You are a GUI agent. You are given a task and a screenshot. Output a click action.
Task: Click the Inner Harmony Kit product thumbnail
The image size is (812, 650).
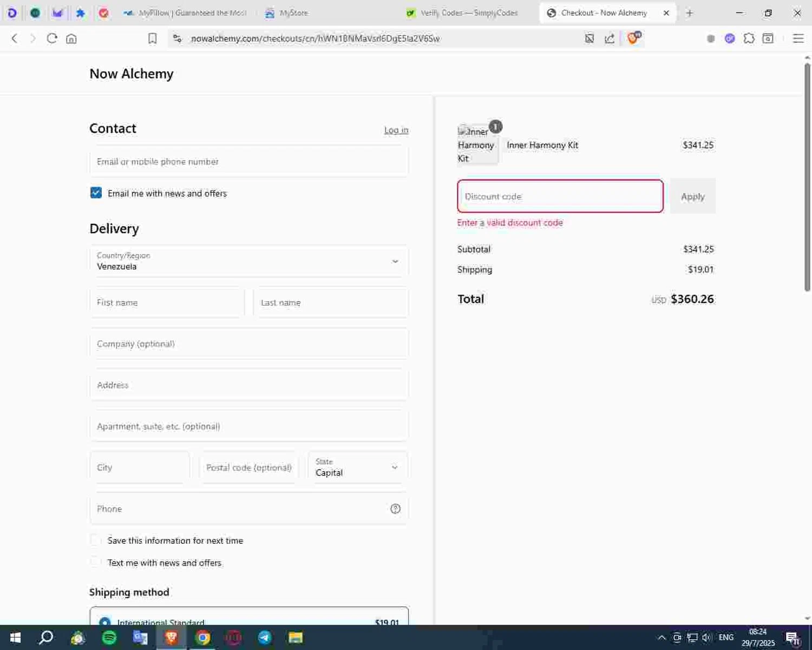(477, 145)
